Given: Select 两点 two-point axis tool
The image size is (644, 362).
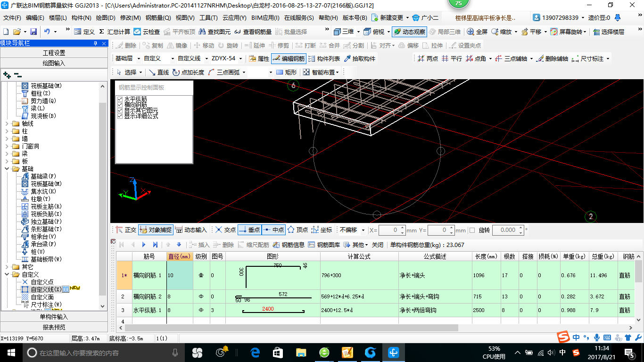Looking at the screenshot, I should (428, 59).
